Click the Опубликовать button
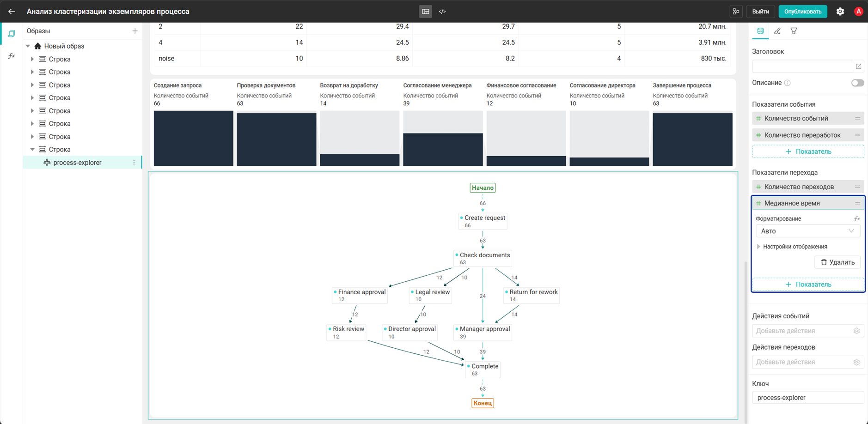The image size is (868, 424). pos(803,12)
